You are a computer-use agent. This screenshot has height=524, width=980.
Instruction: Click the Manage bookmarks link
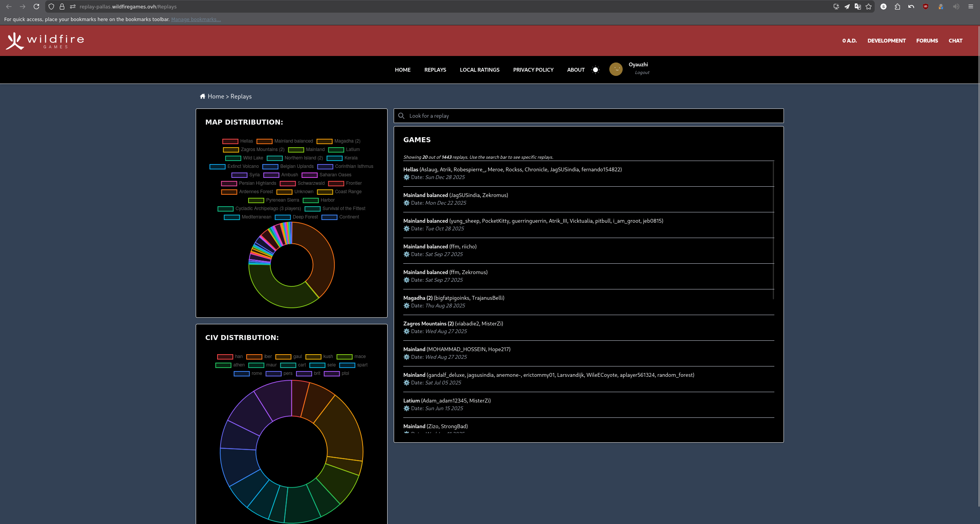pyautogui.click(x=196, y=19)
